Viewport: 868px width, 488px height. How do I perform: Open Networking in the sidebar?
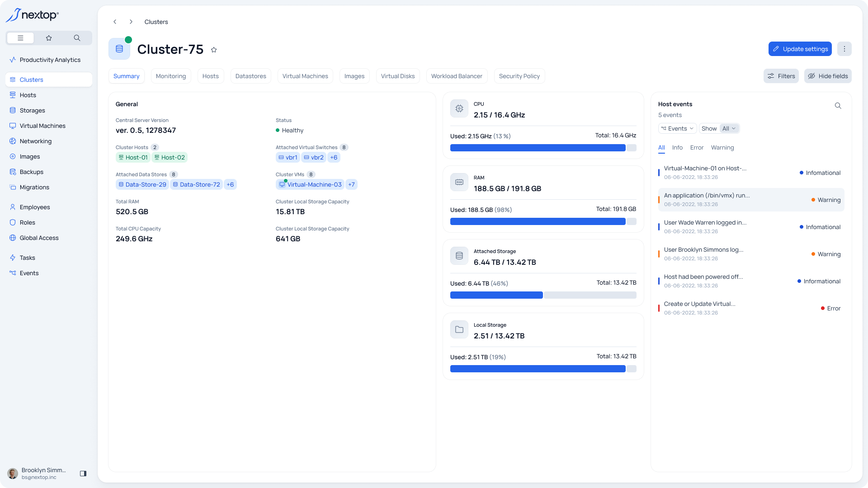coord(49,141)
